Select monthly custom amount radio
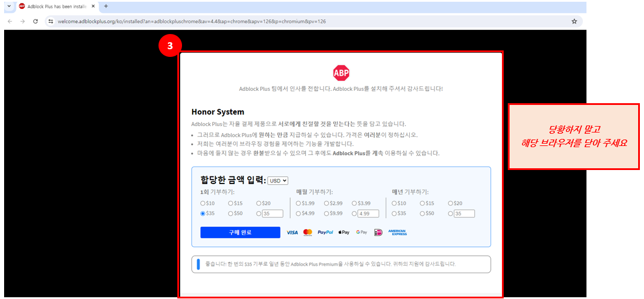This screenshot has width=644, height=299. point(354,213)
